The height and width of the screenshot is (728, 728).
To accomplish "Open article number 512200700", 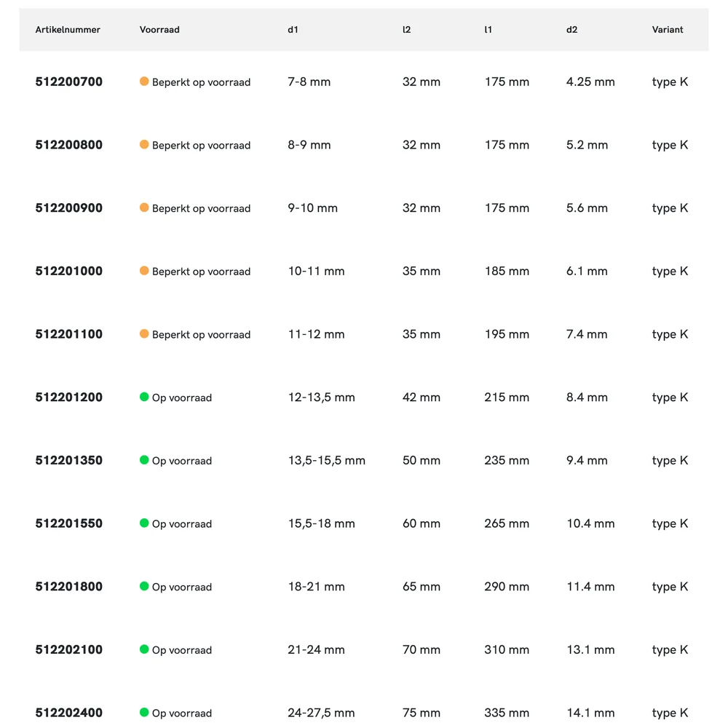I will point(68,82).
